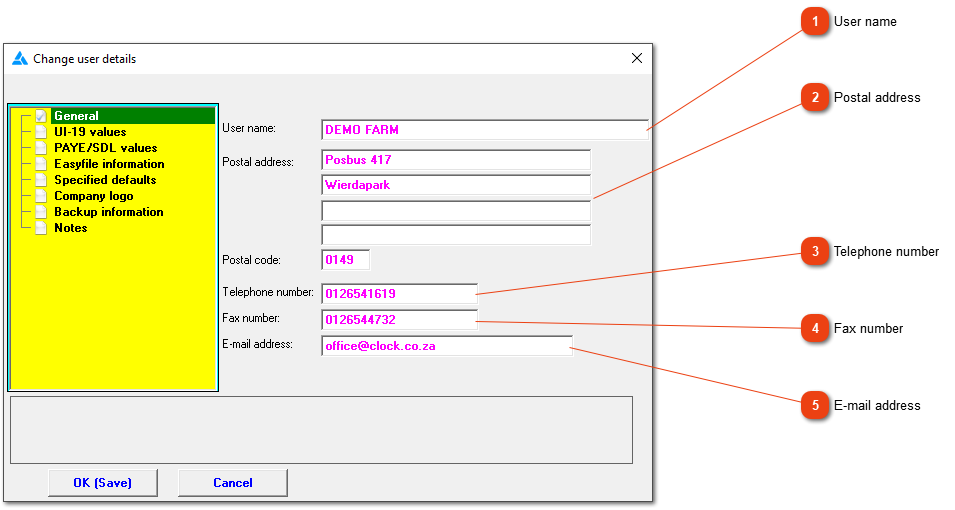Click the fourth postal address line
The height and width of the screenshot is (510, 955).
pos(456,235)
